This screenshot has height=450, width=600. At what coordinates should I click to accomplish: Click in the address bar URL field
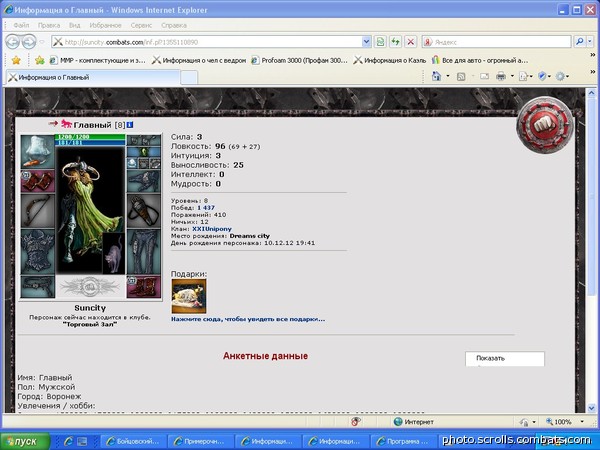click(x=212, y=42)
